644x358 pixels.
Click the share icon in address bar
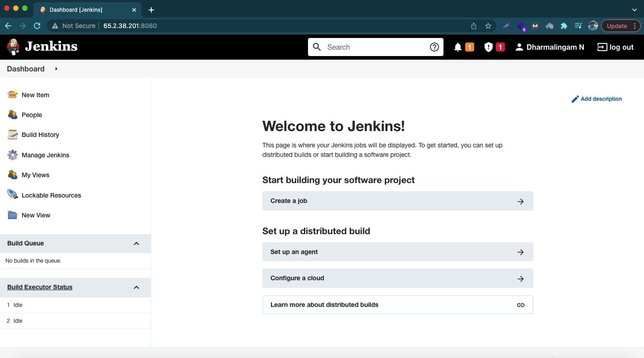click(474, 26)
